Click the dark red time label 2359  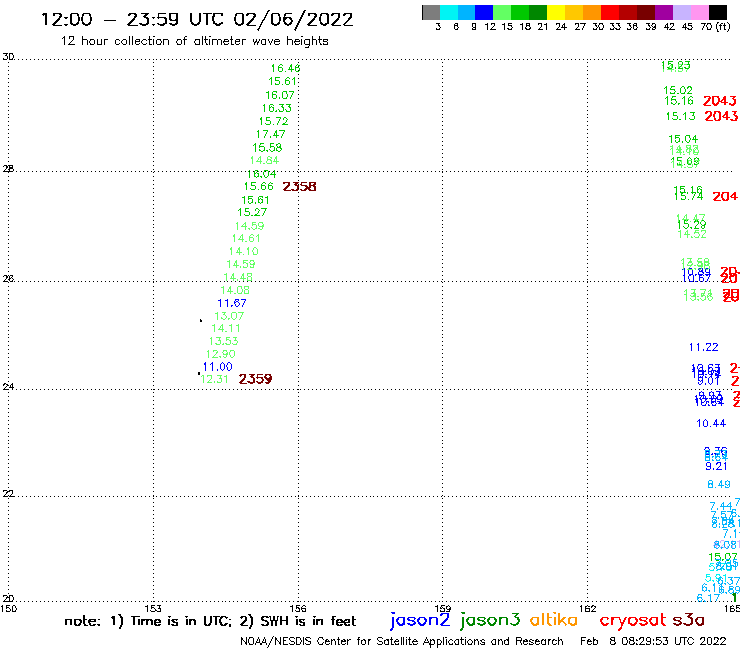255,379
